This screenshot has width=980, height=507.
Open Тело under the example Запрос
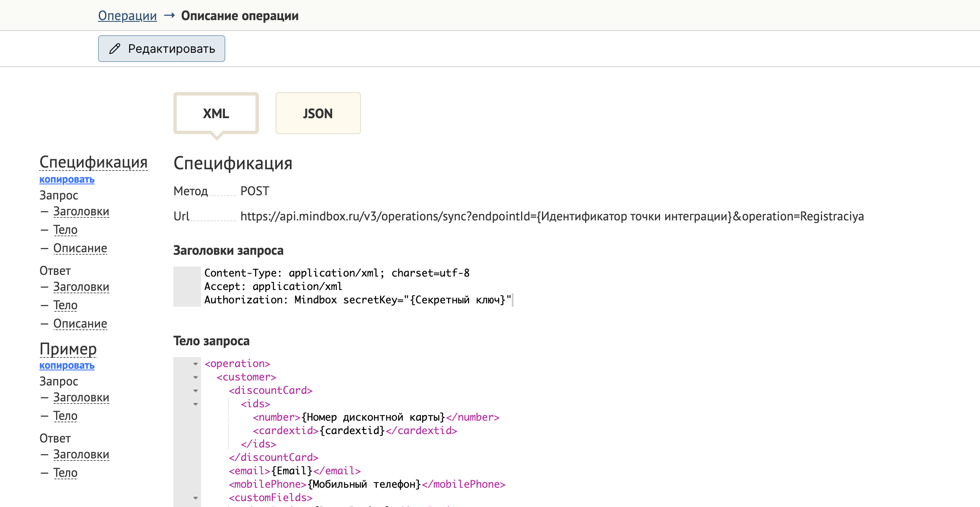click(65, 416)
